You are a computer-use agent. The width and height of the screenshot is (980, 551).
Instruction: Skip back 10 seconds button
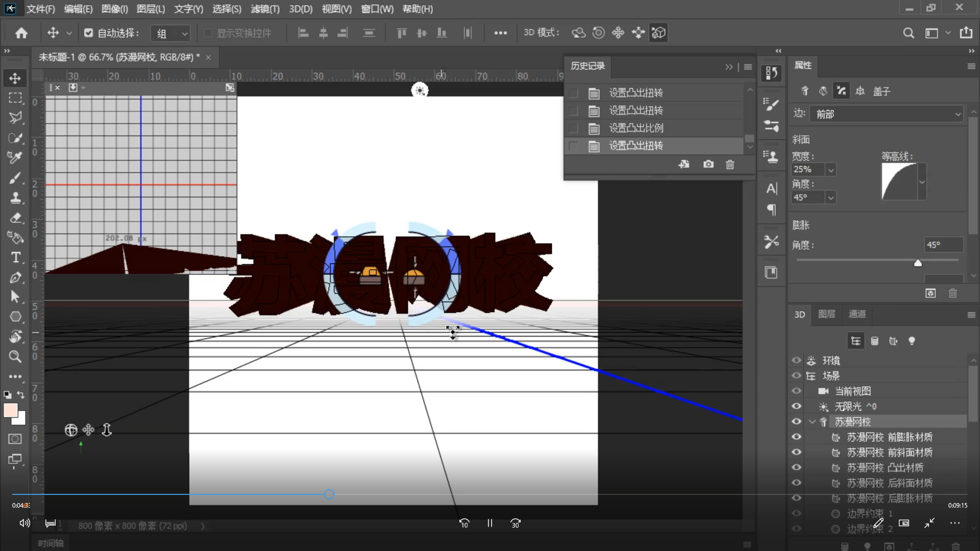(464, 523)
